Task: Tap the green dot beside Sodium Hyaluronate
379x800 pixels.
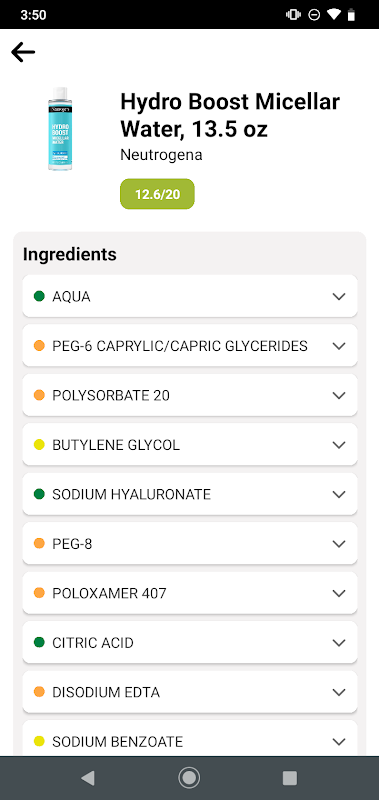Action: coord(39,494)
